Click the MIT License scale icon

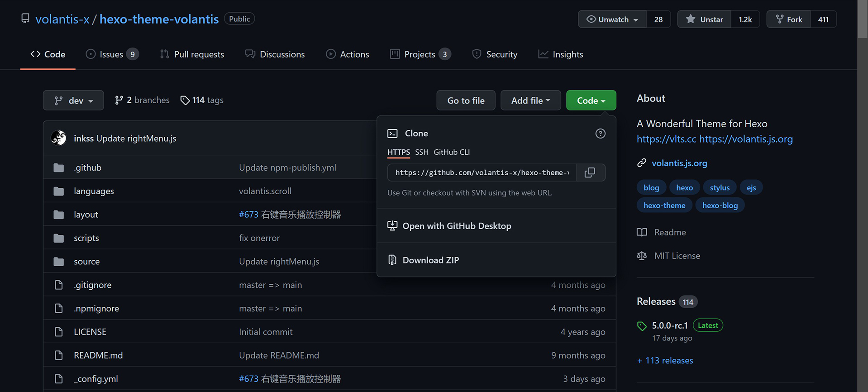pos(642,256)
